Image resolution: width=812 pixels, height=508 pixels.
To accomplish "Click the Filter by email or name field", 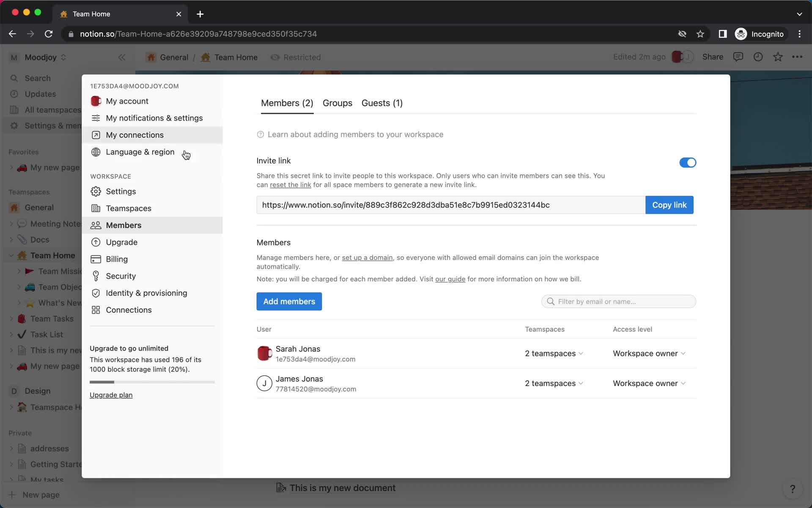I will point(619,301).
